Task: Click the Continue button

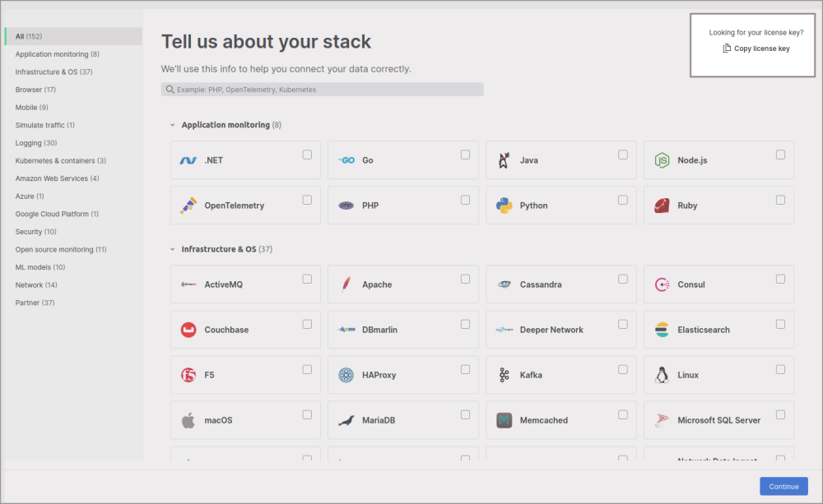Action: point(783,486)
